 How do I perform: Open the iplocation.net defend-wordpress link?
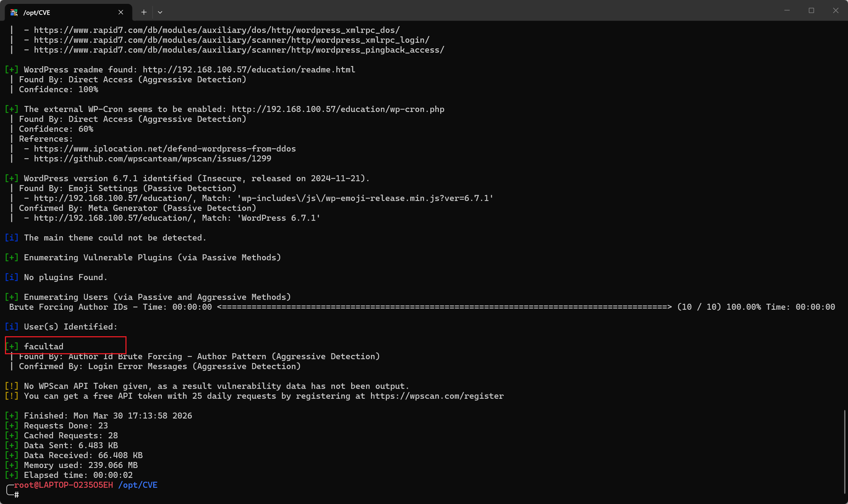pos(165,149)
